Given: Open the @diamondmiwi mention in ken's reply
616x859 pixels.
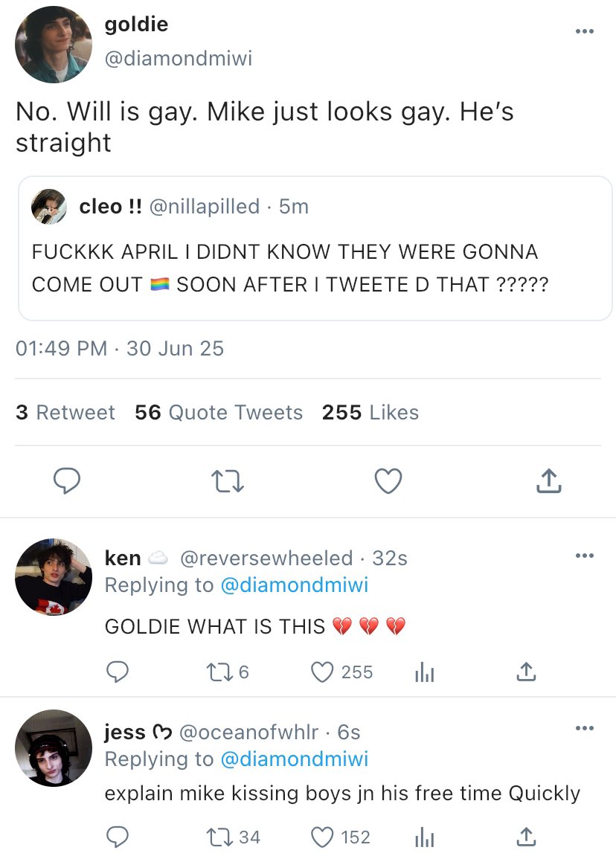Looking at the screenshot, I should click(294, 585).
